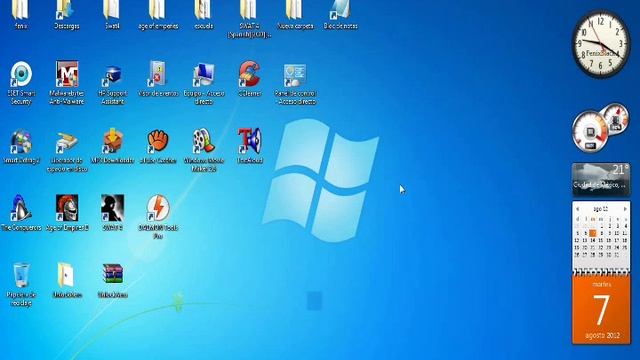Select the escuela folder
Screen dimensions: 640x360
point(203,14)
